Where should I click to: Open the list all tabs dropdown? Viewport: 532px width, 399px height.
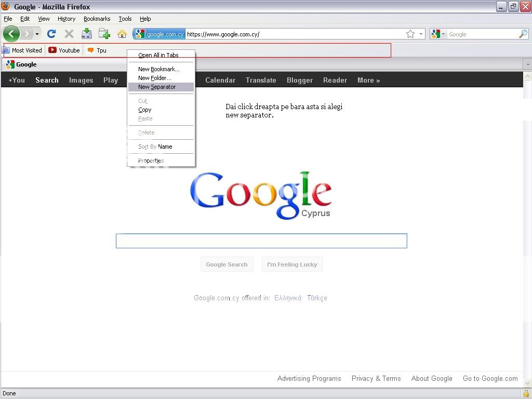click(x=528, y=64)
